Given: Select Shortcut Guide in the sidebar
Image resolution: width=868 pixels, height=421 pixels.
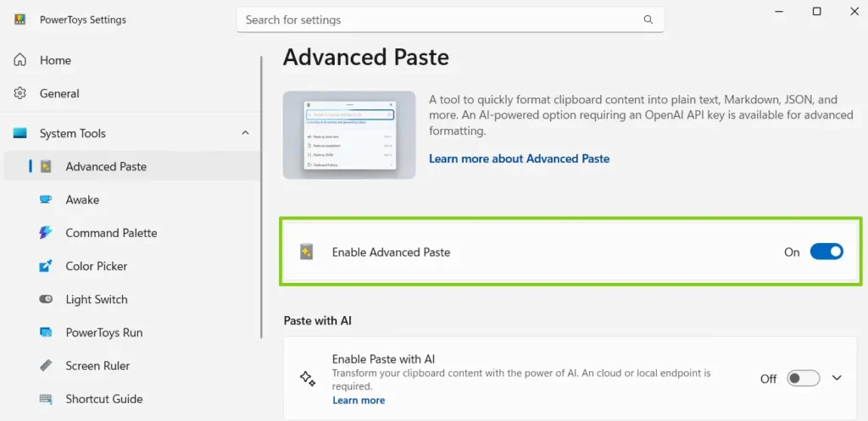Looking at the screenshot, I should 131,399.
